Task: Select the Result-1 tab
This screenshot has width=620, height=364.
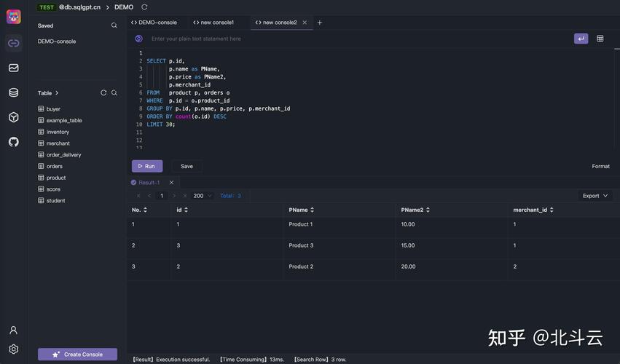Action: pos(145,183)
